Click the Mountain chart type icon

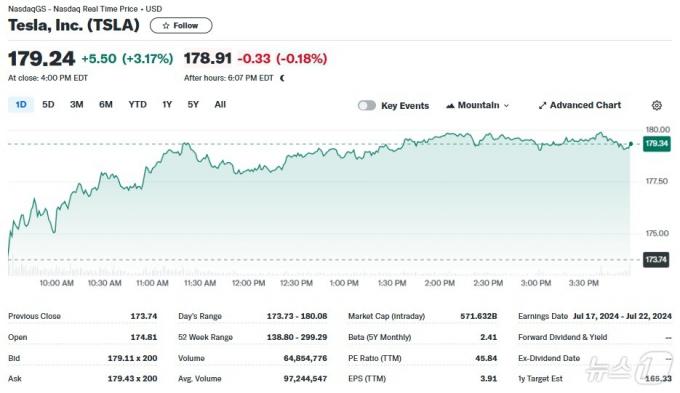click(450, 105)
